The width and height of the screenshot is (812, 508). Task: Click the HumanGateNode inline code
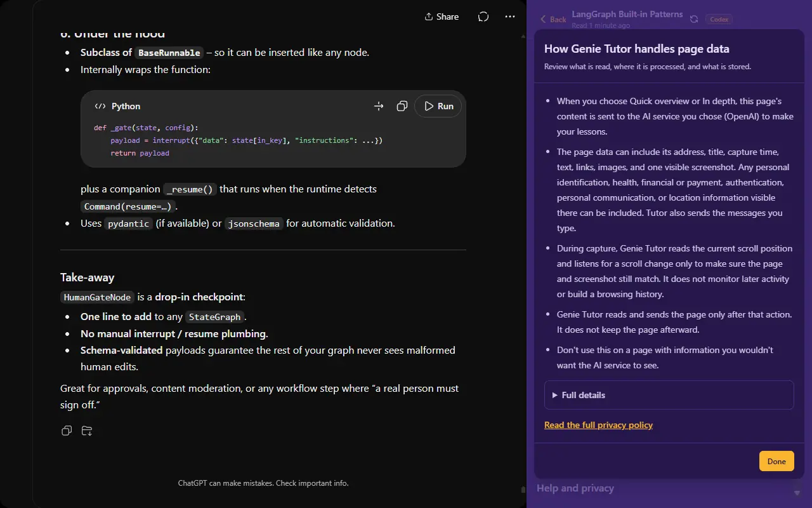coord(98,297)
